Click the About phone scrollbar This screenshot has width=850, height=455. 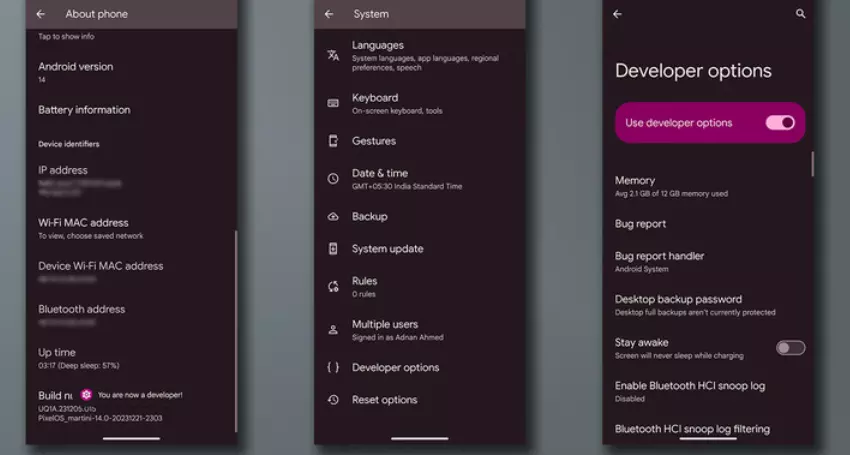pos(236,331)
